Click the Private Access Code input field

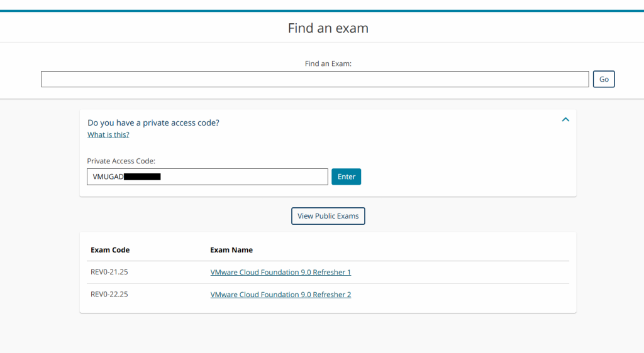click(x=208, y=176)
